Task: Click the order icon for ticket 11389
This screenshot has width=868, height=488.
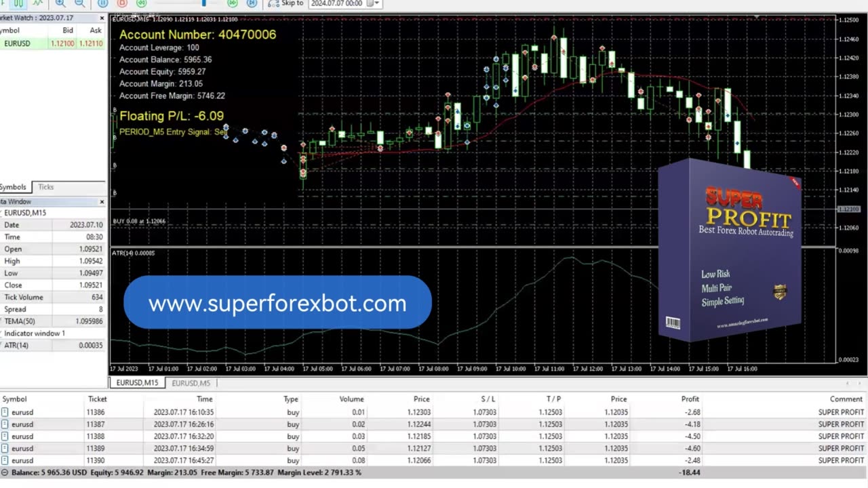Action: point(5,449)
